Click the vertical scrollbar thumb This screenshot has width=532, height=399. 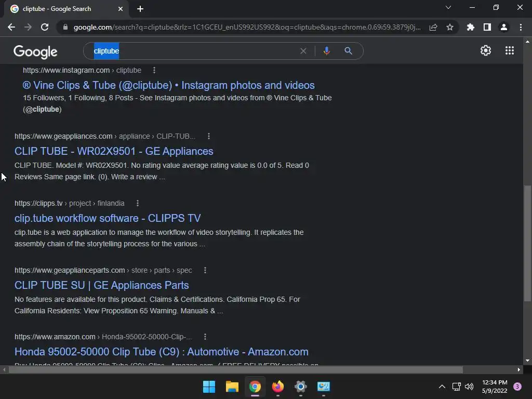point(527,243)
